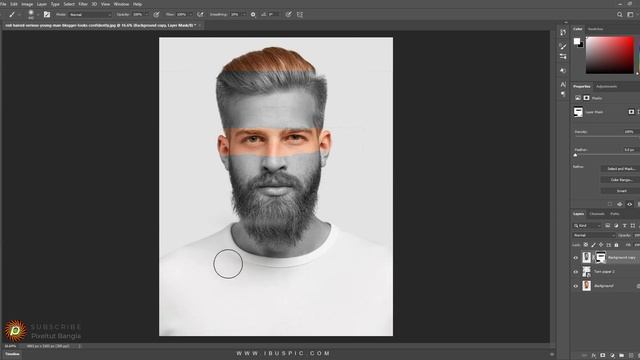Open the Layer menu
Screen dimensions: 640x360
pyautogui.click(x=42, y=4)
